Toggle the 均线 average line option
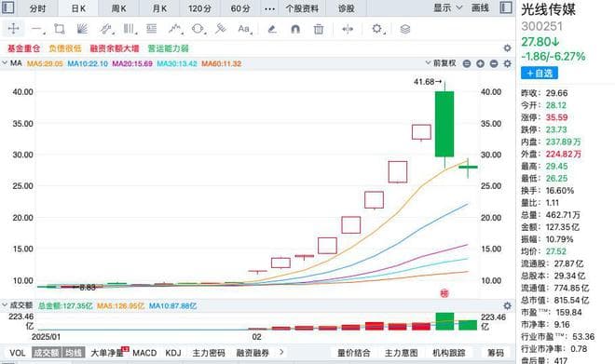This screenshot has height=364, width=615. click(x=74, y=353)
